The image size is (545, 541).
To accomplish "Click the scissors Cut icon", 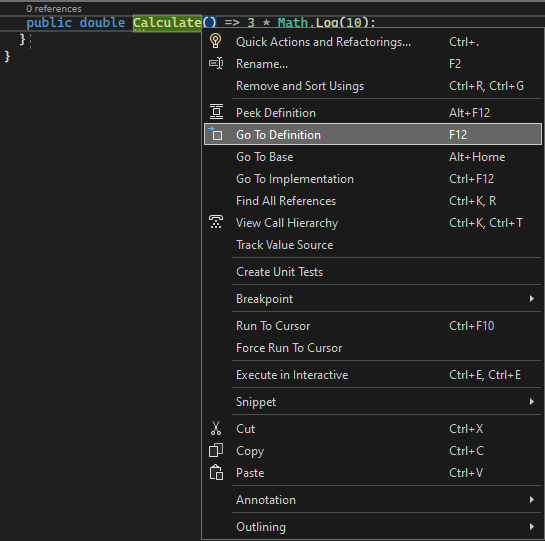I will coord(216,428).
